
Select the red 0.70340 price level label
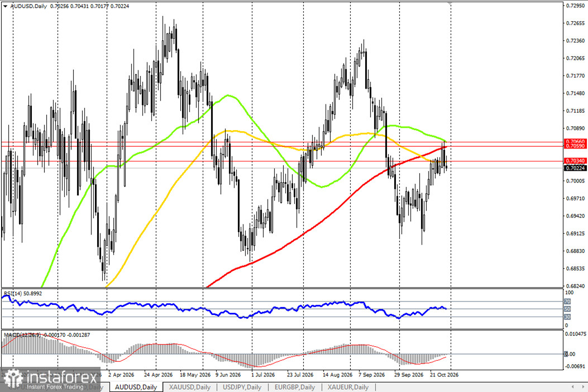575,161
